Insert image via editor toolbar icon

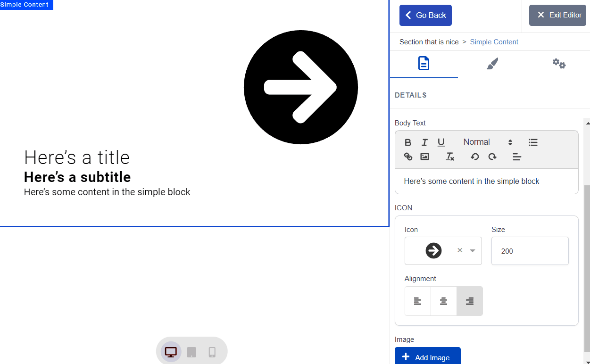tap(424, 157)
